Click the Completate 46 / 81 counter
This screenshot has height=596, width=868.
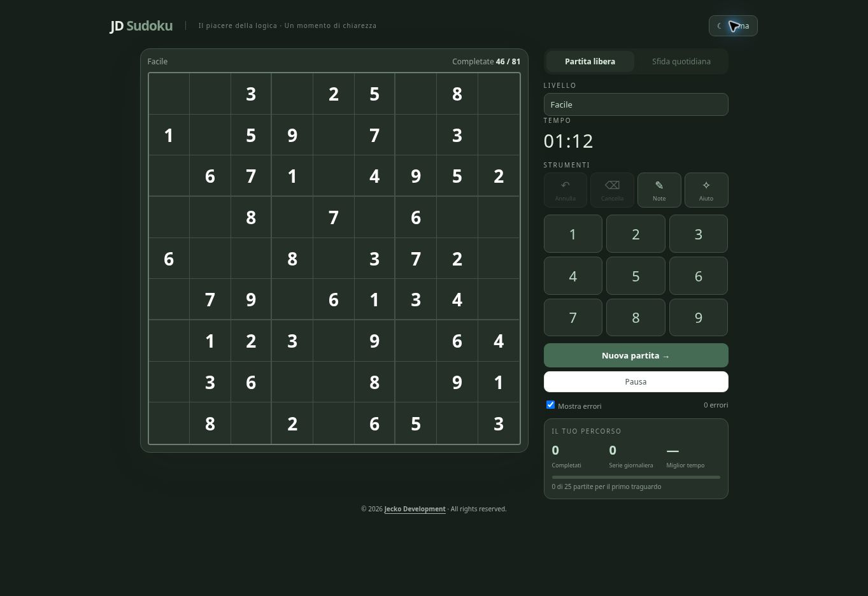pyautogui.click(x=486, y=61)
